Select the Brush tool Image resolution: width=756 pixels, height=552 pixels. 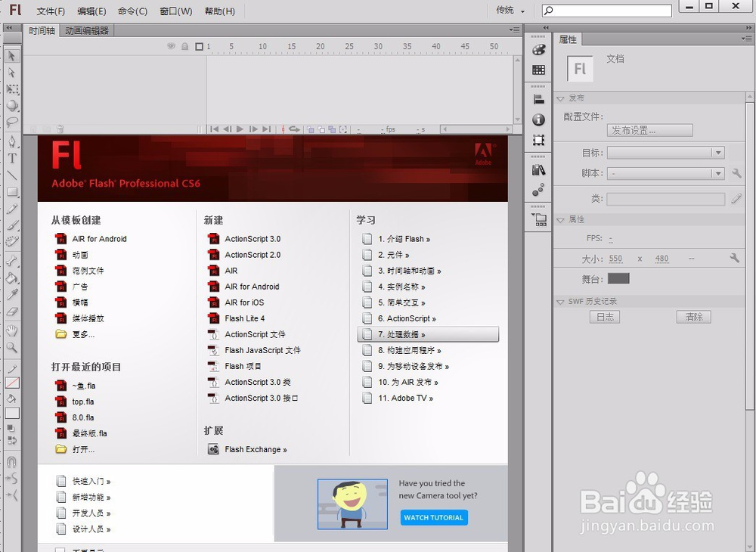[12, 225]
